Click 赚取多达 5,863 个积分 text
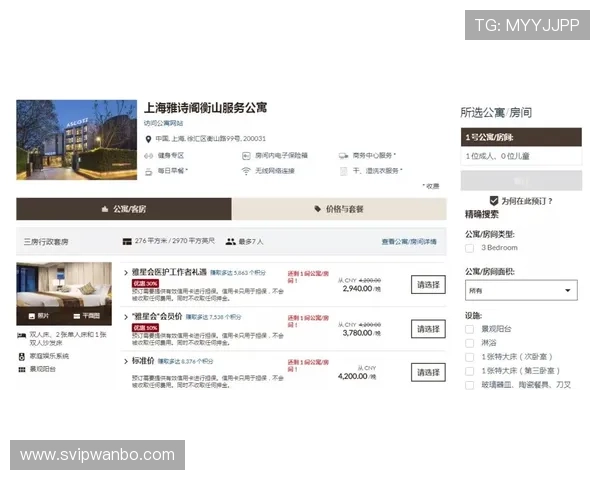 coord(238,273)
